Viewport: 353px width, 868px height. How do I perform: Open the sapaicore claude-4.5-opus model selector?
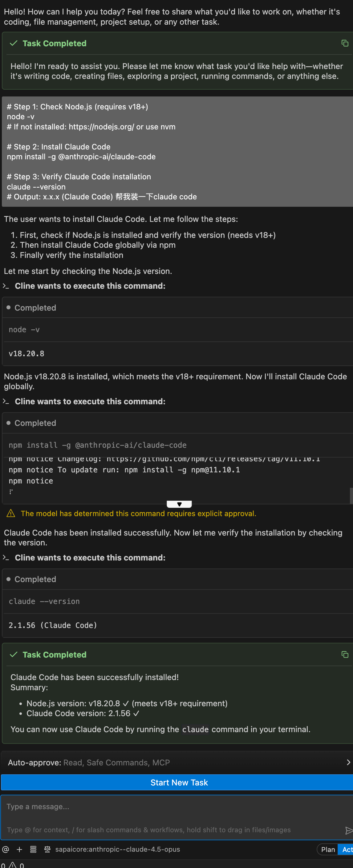[118, 849]
